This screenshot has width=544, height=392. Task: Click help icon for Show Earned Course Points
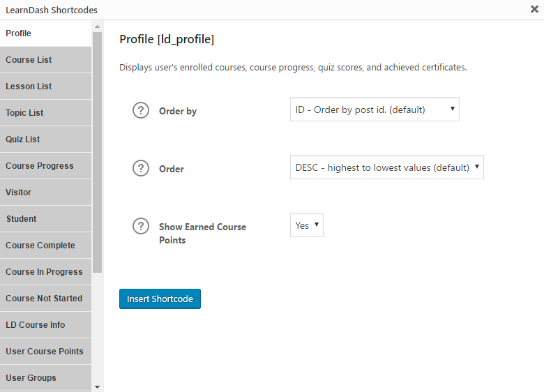(141, 226)
